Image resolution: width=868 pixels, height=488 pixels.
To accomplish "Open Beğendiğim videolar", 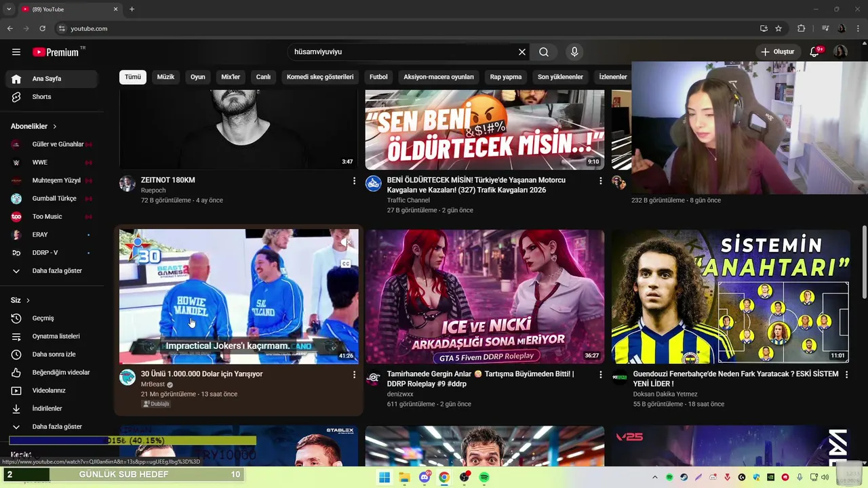I will click(52, 373).
